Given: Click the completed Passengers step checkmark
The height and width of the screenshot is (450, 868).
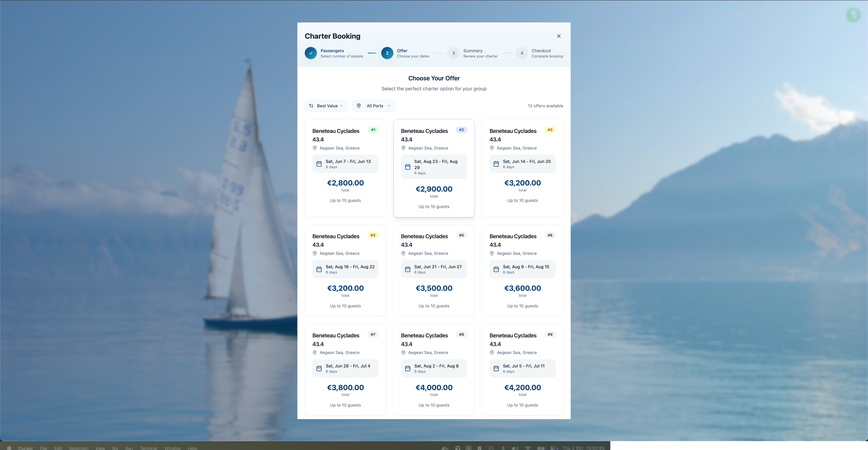Looking at the screenshot, I should [311, 53].
